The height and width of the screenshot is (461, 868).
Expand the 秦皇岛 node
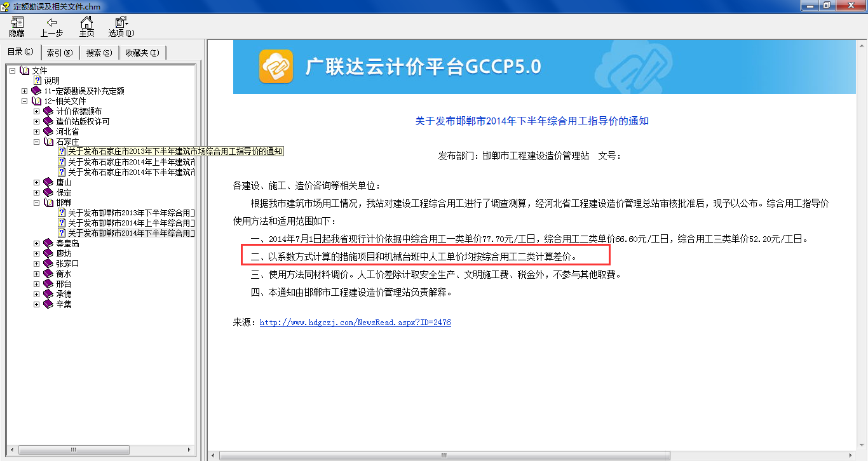37,243
